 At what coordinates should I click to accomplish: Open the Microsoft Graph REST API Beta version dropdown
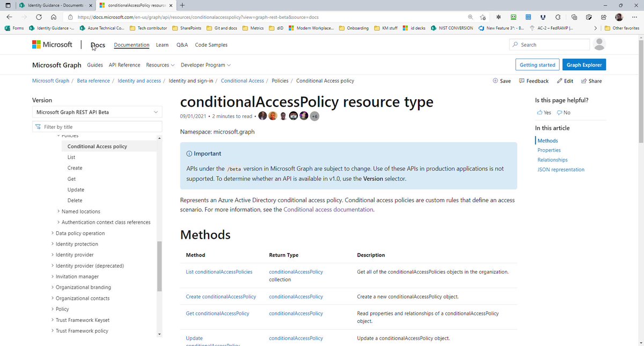click(97, 112)
